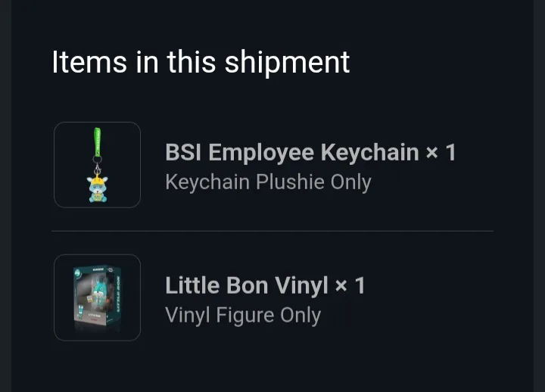
Task: Click the × 1 quantity beside BSI Employee Keychain
Action: 441,153
